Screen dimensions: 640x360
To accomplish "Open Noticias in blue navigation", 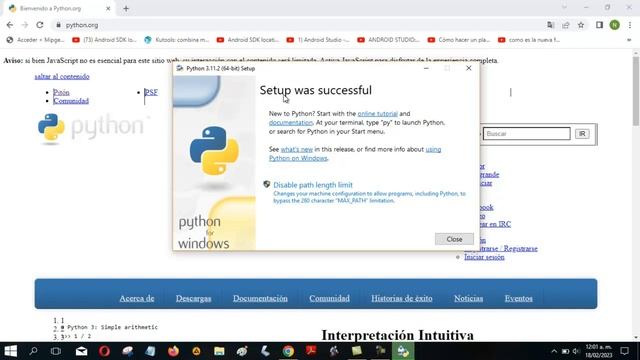I will pos(469,298).
